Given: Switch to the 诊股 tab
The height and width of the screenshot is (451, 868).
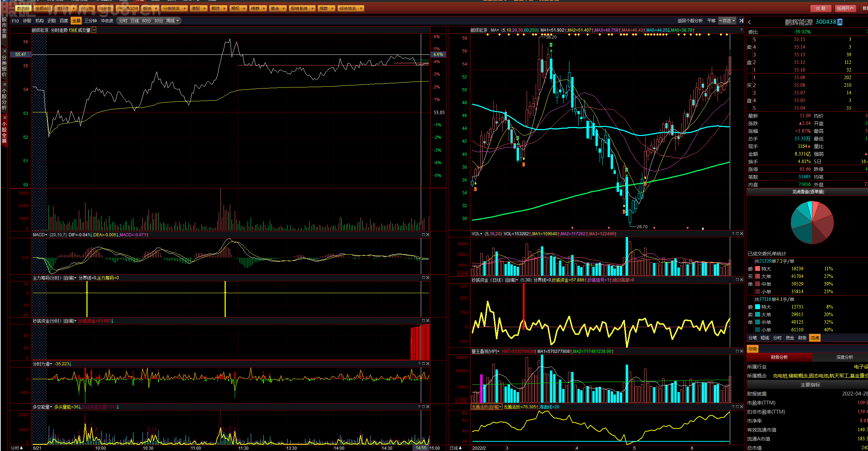Looking at the screenshot, I should [27, 21].
